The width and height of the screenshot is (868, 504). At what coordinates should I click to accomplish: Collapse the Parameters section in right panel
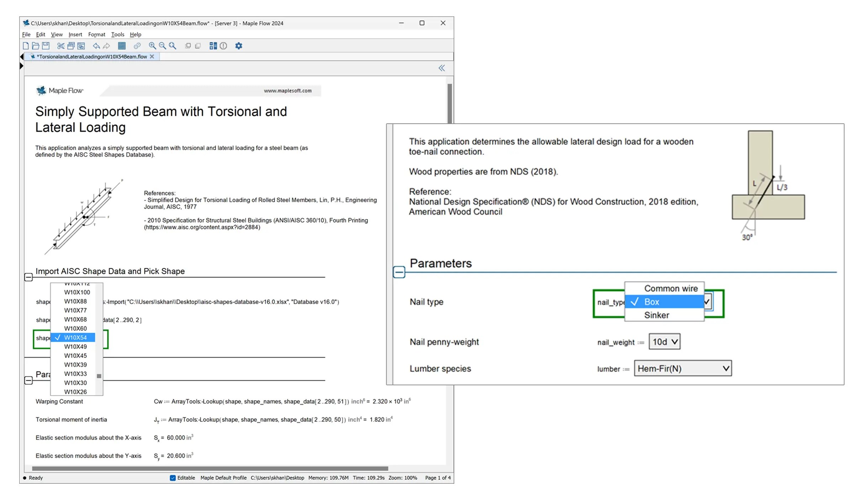pyautogui.click(x=399, y=272)
